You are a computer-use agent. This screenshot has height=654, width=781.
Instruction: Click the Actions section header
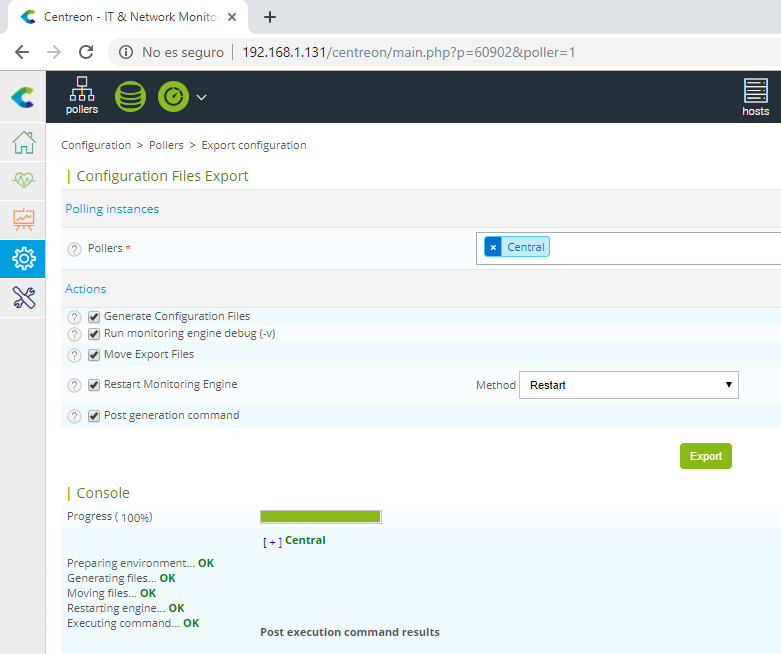86,289
